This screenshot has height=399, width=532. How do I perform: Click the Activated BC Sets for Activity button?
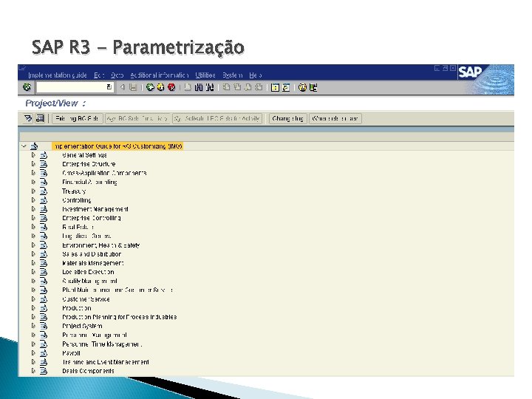[x=217, y=118]
